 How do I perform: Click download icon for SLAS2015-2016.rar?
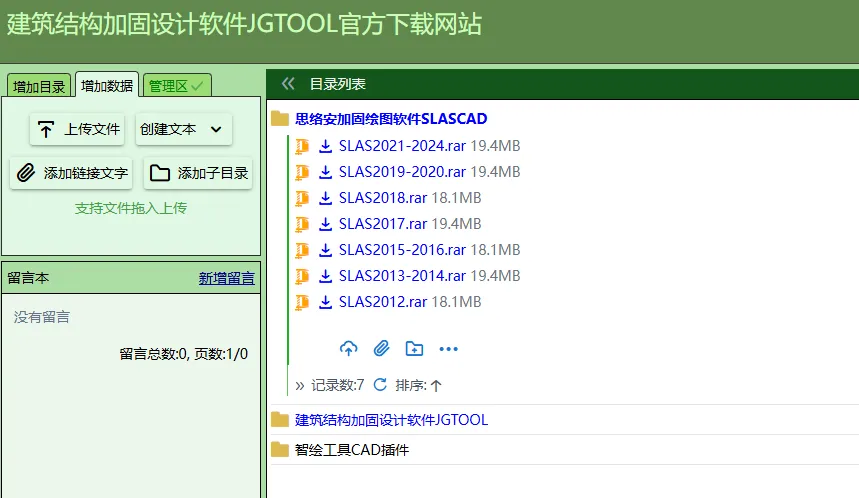(325, 250)
